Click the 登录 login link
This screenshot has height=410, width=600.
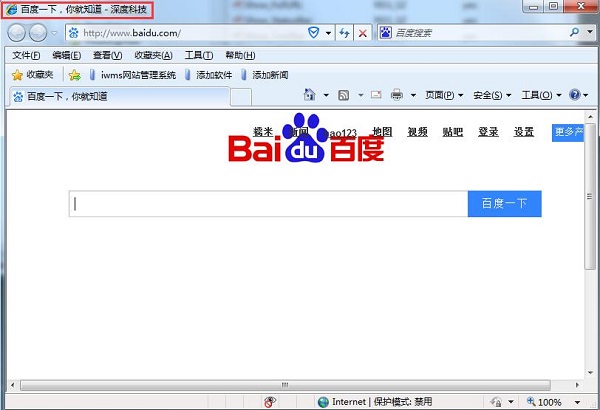click(488, 132)
